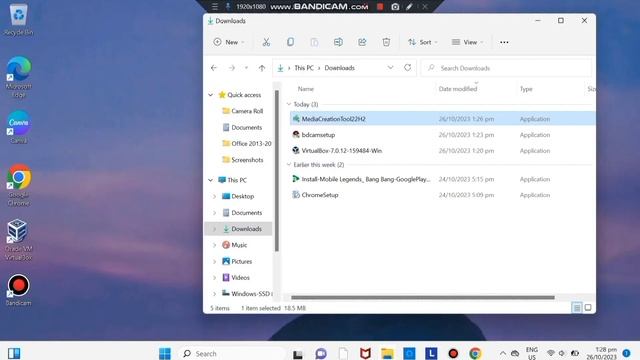Image resolution: width=640 pixels, height=360 pixels.
Task: Open the Microsoft Edge desktop shortcut
Action: tap(18, 77)
